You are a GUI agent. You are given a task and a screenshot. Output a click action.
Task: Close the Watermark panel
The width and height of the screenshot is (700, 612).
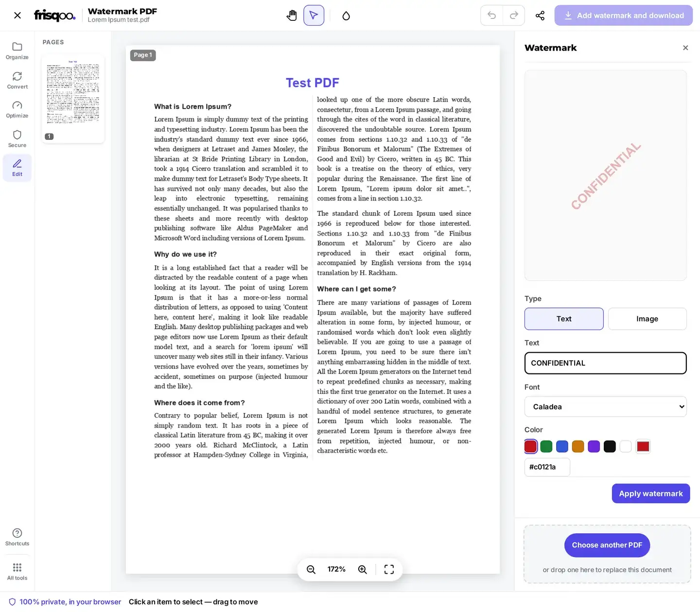click(x=685, y=48)
